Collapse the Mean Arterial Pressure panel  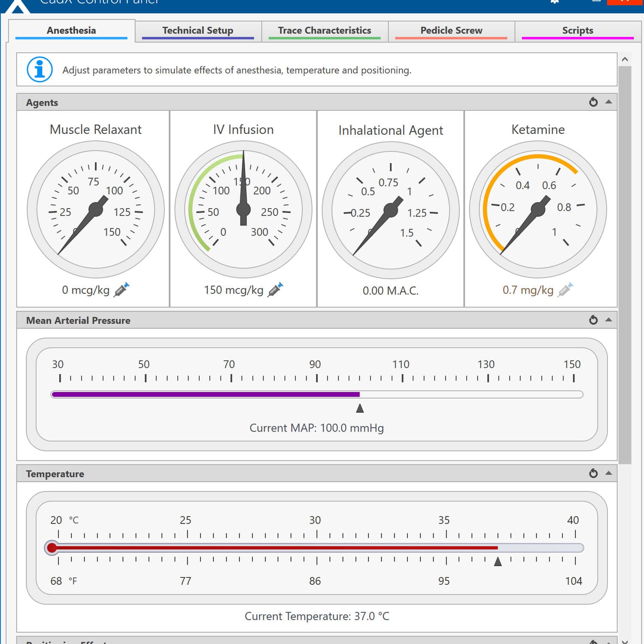608,320
